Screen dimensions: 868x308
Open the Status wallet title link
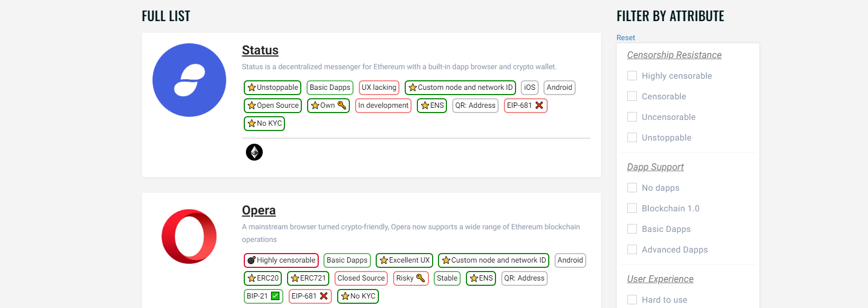point(260,50)
